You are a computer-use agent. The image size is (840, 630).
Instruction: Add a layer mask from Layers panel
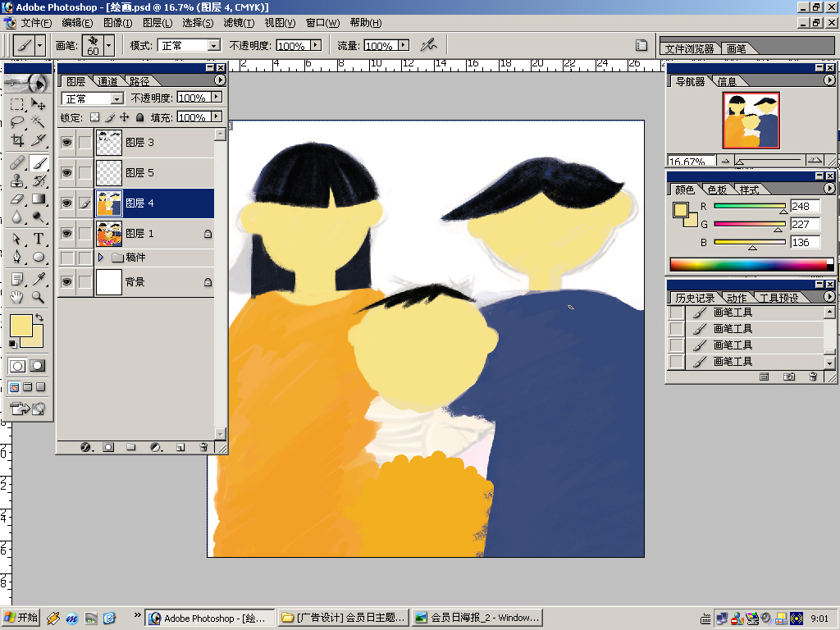tap(108, 447)
